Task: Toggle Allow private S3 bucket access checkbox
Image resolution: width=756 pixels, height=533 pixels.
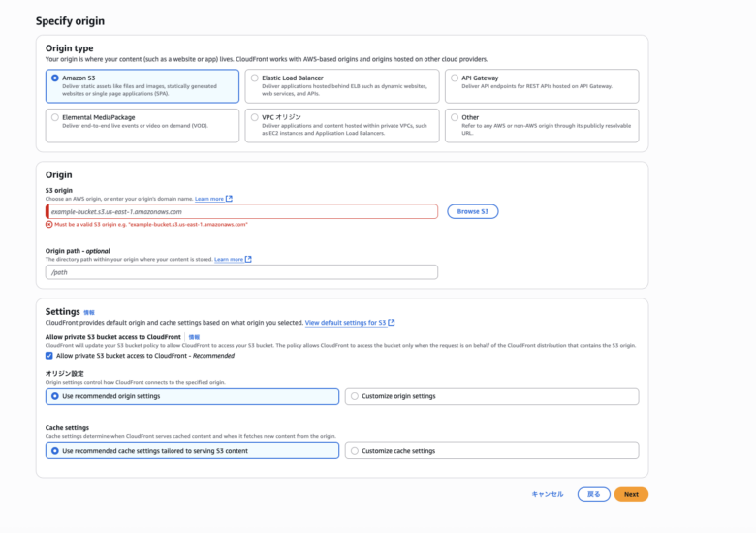Action: tap(49, 356)
